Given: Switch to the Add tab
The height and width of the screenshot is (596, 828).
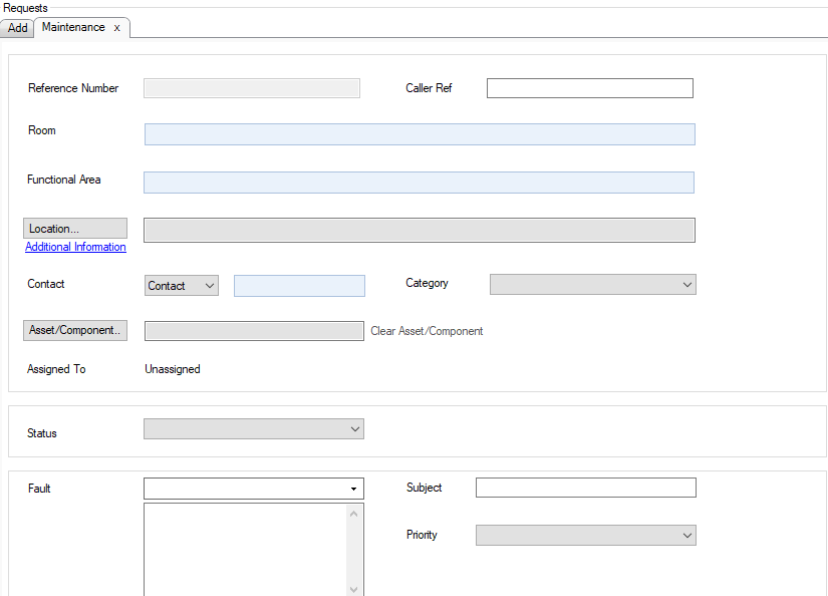Looking at the screenshot, I should click(18, 28).
